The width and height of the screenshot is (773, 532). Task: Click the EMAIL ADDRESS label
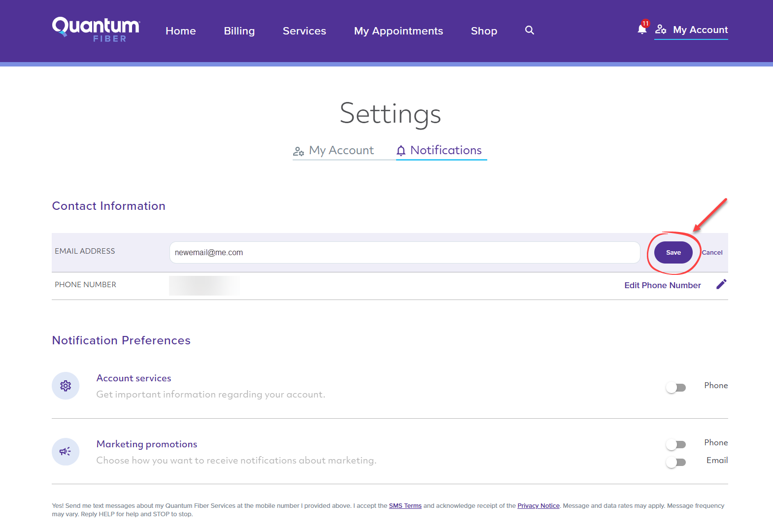pos(85,251)
